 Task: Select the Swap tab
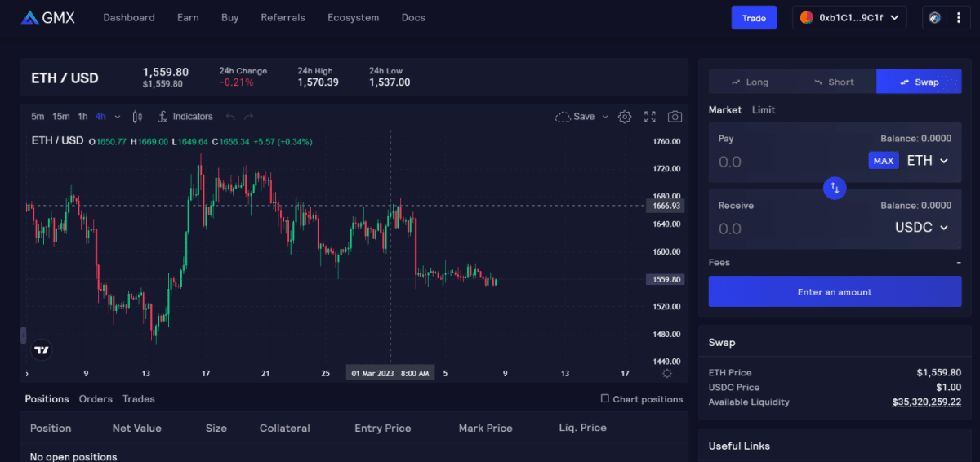(x=919, y=82)
